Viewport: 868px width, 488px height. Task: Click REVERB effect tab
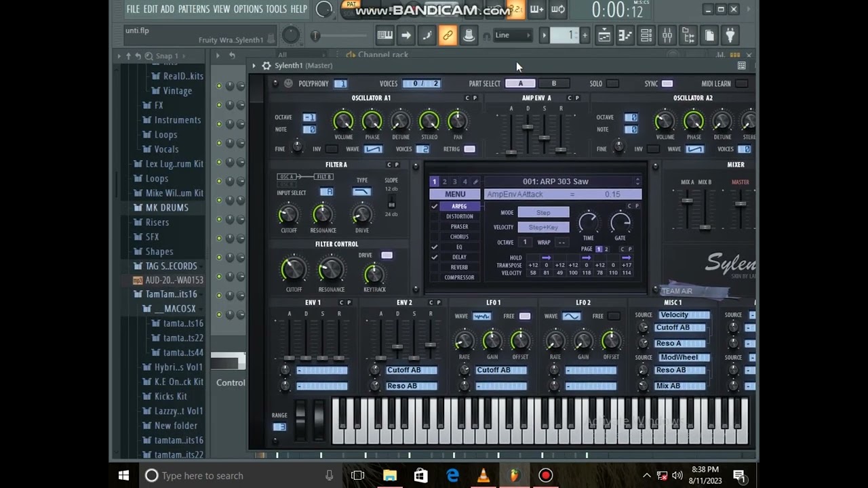pyautogui.click(x=459, y=267)
